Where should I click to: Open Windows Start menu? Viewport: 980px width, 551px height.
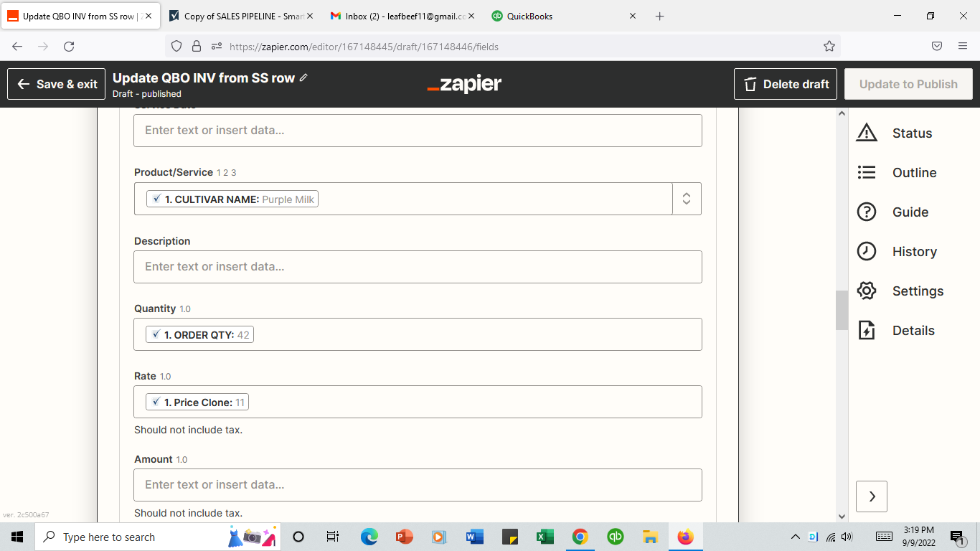(x=17, y=537)
